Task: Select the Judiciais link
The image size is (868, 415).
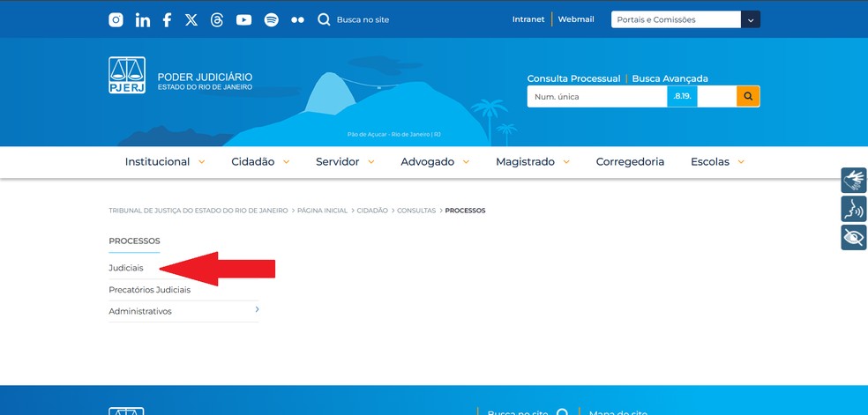Action: pos(125,268)
